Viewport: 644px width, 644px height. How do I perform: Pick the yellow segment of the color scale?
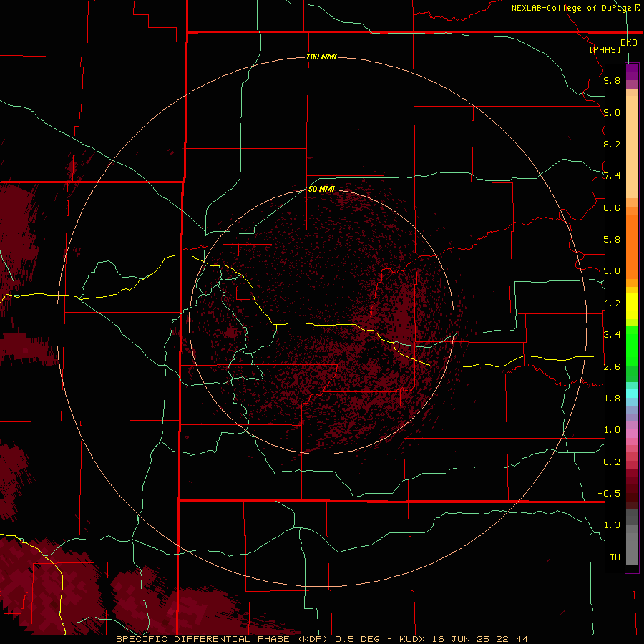coord(632,306)
